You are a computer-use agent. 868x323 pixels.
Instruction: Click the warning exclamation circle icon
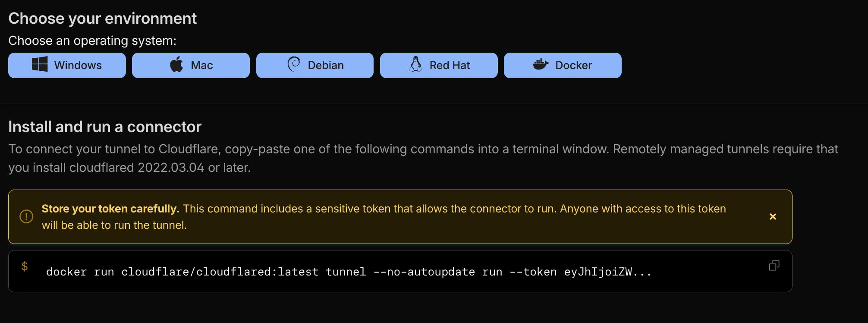coord(26,216)
